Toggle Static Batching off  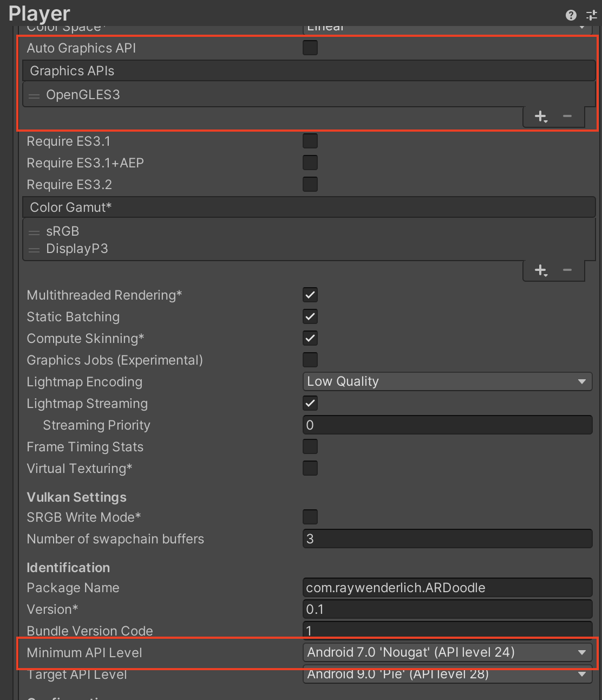coord(310,317)
